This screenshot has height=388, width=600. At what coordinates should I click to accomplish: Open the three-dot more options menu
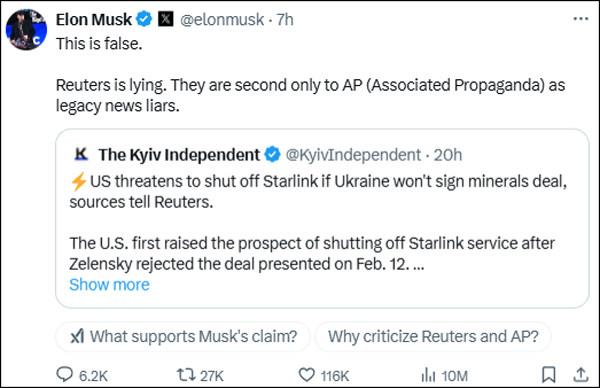[x=580, y=19]
